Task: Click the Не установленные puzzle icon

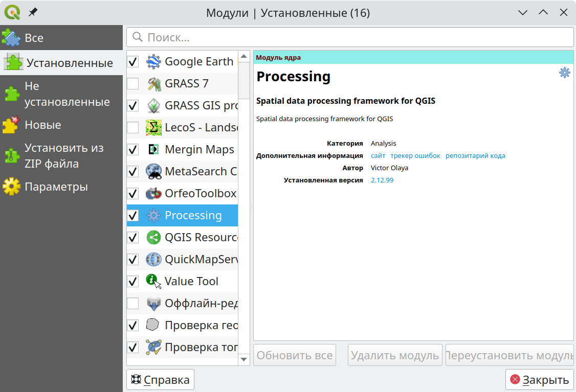Action: pyautogui.click(x=12, y=94)
